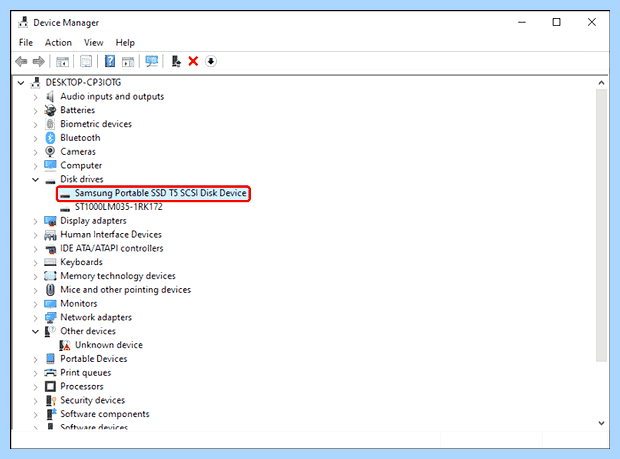Click the Keyboards category icon
620x459 pixels.
(50, 262)
